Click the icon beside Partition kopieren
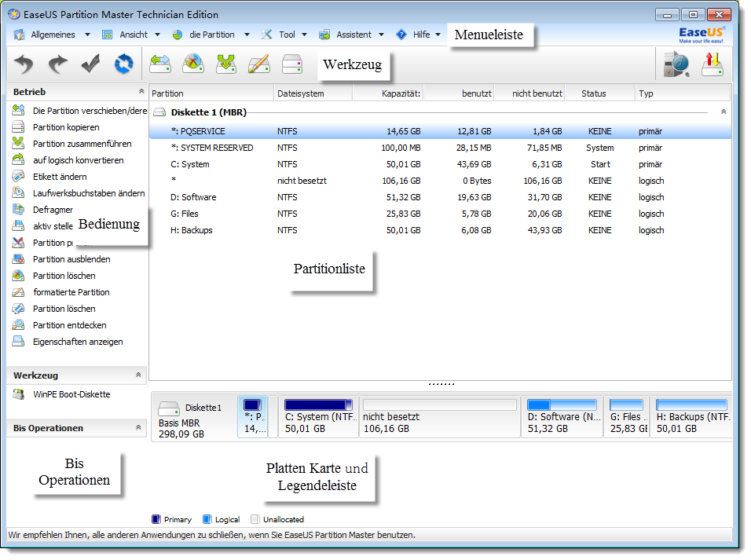The width and height of the screenshot is (751, 560). click(19, 127)
